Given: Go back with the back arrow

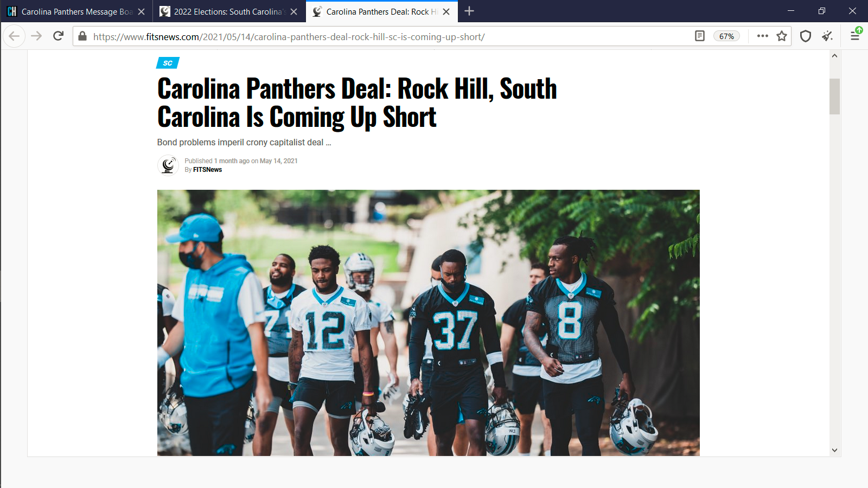Looking at the screenshot, I should [14, 36].
